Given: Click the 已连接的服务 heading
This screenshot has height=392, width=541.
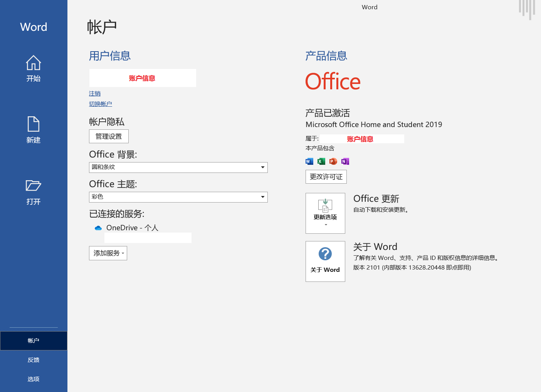Looking at the screenshot, I should click(117, 214).
